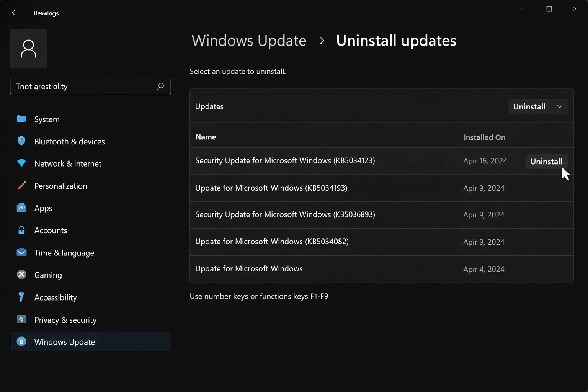Select the Security Update KB5034123 row
This screenshot has height=392, width=588.
pyautogui.click(x=381, y=161)
